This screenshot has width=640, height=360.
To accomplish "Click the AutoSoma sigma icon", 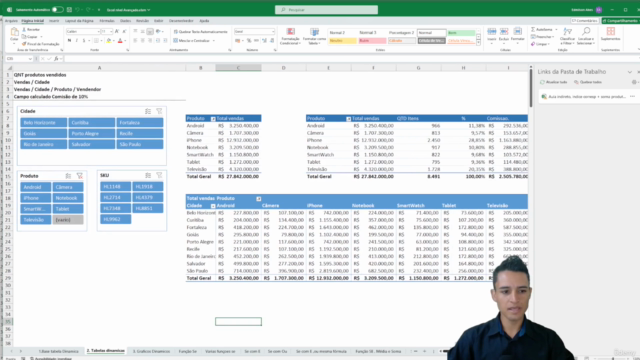I will (x=533, y=29).
